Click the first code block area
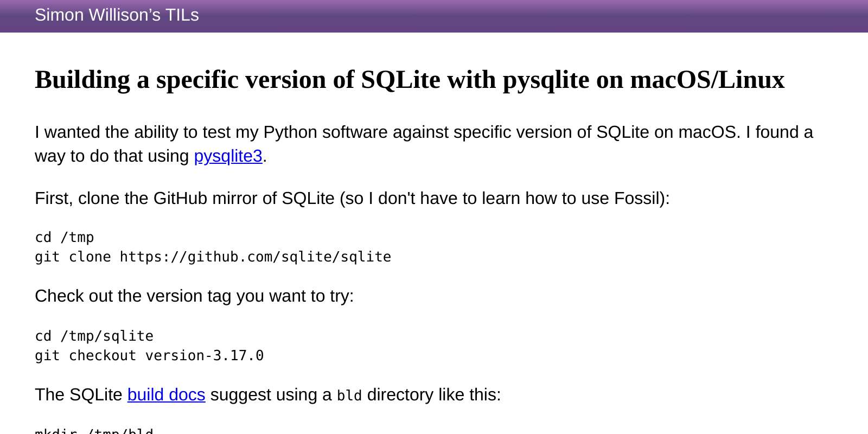 pyautogui.click(x=212, y=247)
